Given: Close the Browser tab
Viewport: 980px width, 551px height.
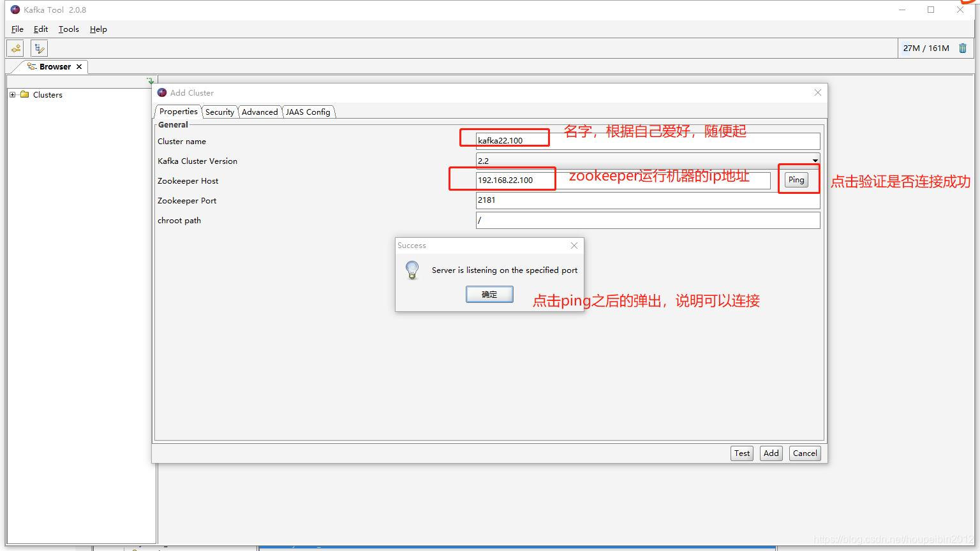Looking at the screenshot, I should [79, 66].
